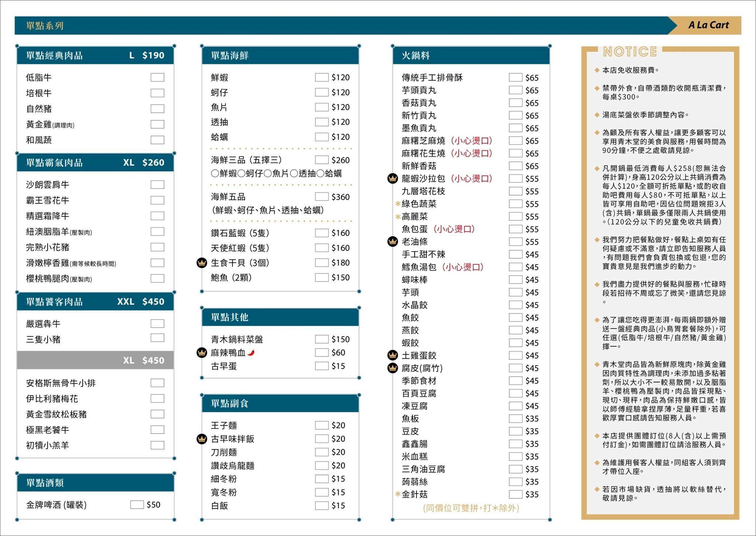Click the 單點系列 title in the top banner
The width and height of the screenshot is (756, 536).
tap(45, 26)
